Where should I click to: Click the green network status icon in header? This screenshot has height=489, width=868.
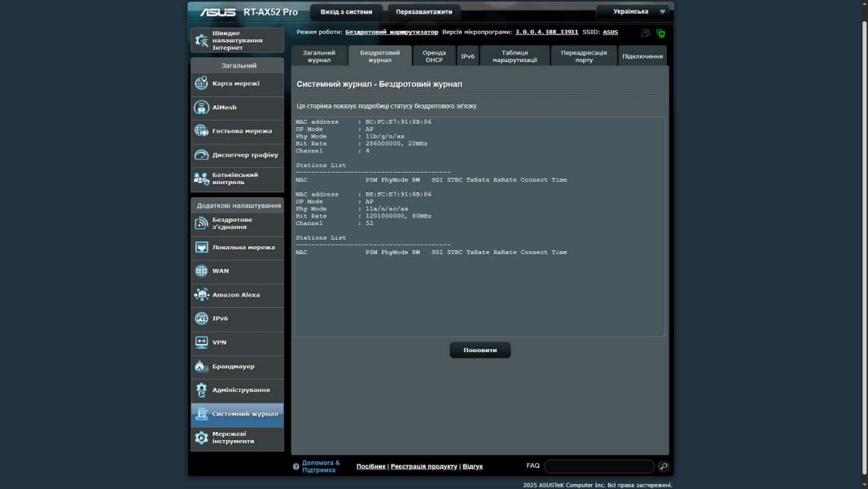(x=660, y=33)
